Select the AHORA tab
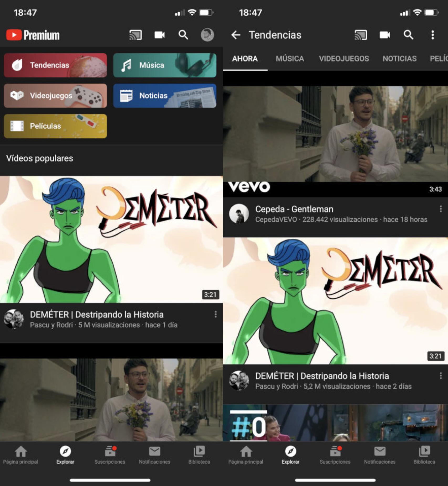Screen dimensions: 448x486 [x=245, y=59]
